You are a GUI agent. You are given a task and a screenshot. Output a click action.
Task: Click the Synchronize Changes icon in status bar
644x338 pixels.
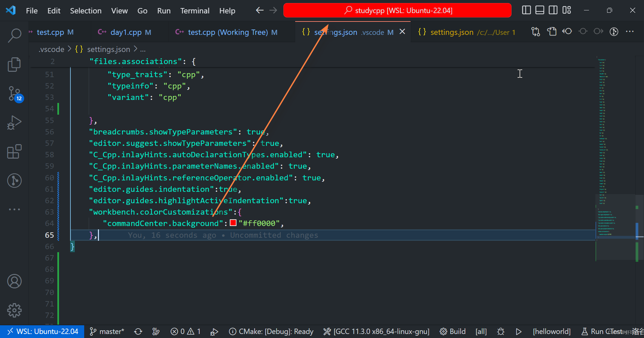click(x=138, y=332)
